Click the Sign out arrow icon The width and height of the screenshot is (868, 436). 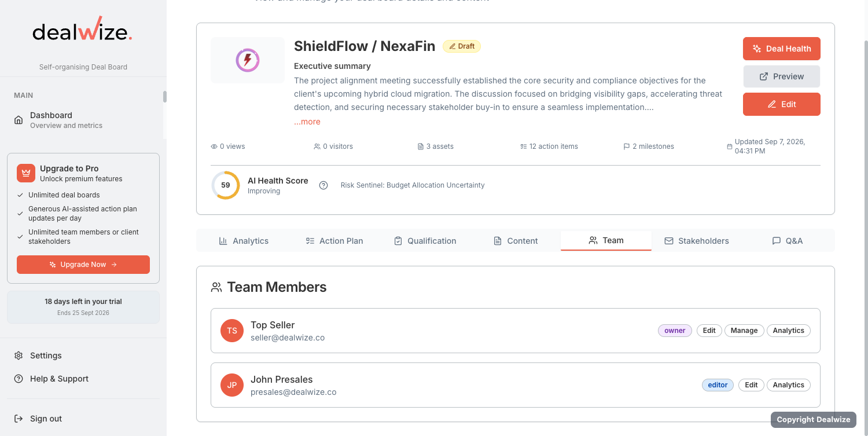[19, 419]
